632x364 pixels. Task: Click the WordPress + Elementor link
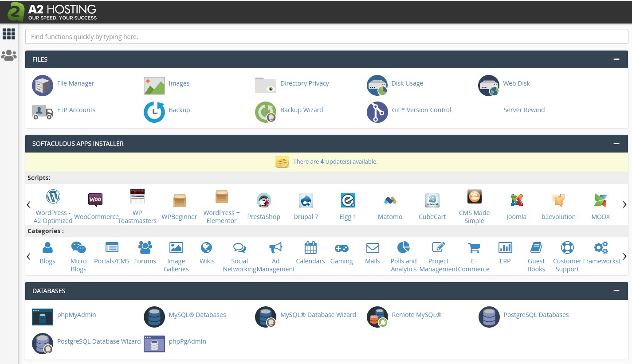click(221, 217)
